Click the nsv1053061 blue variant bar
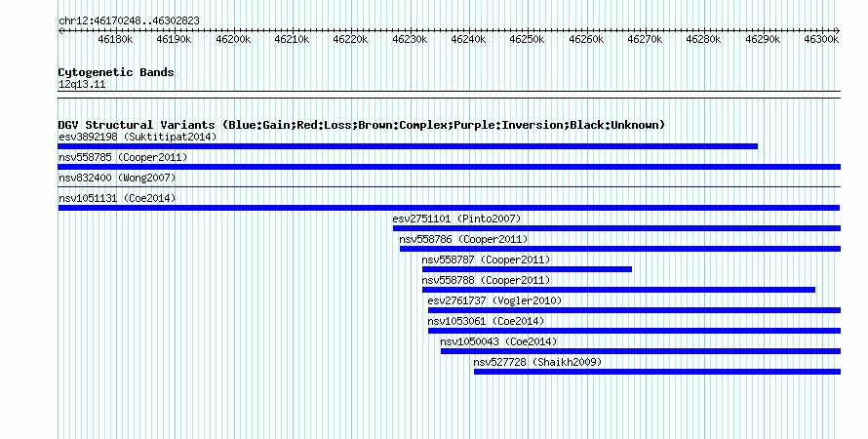The image size is (868, 439). pyautogui.click(x=634, y=331)
